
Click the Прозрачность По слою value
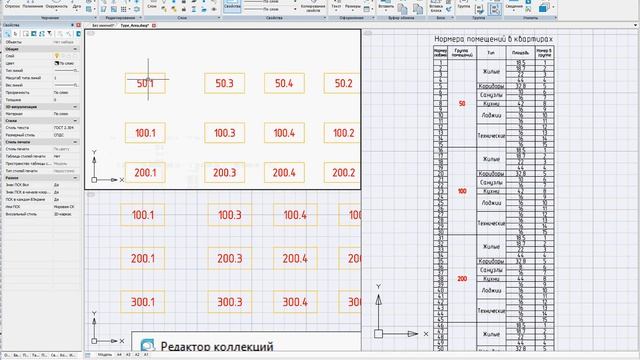[x=67, y=92]
